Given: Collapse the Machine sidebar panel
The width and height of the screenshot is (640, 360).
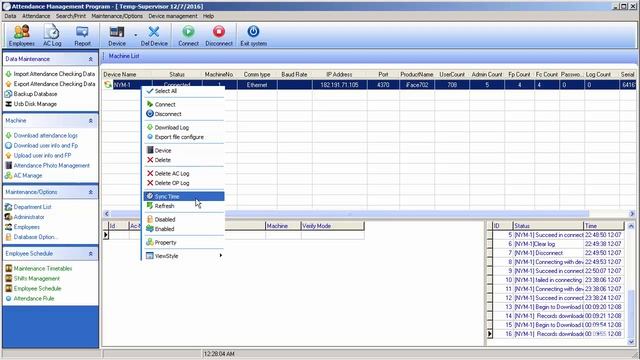Looking at the screenshot, I should coord(91,121).
